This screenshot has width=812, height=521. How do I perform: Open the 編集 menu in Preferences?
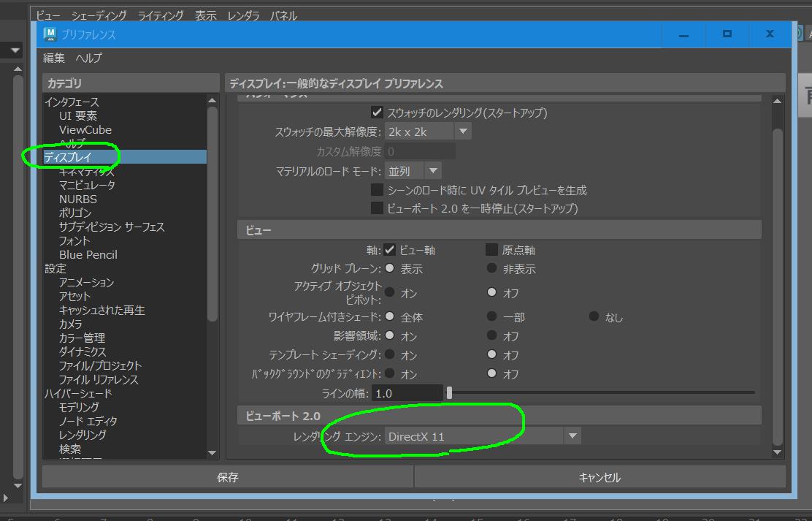[x=54, y=58]
